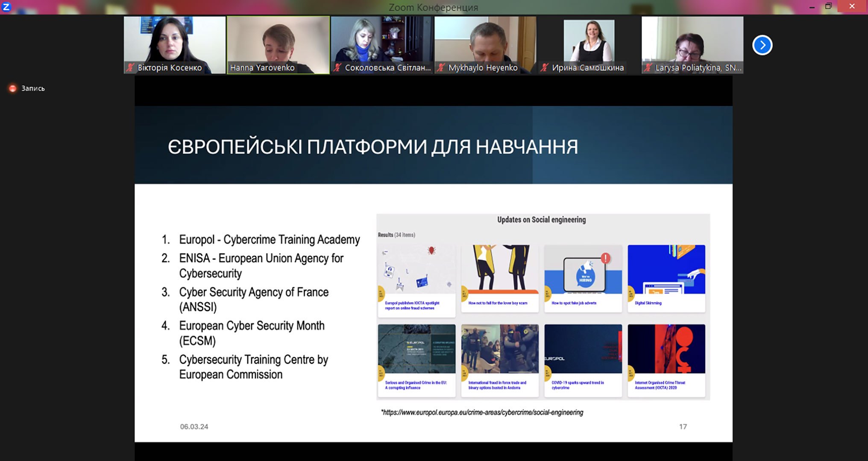Screen dimensions: 868x461
Task: Click 'Cybersecurity Training Centre by European Commission' item
Action: (253, 367)
